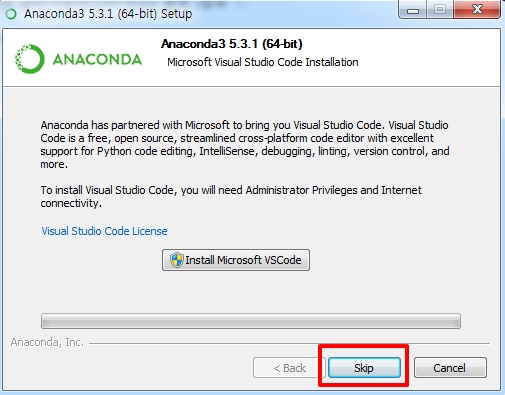Go to previous page with < Back

coord(289,368)
